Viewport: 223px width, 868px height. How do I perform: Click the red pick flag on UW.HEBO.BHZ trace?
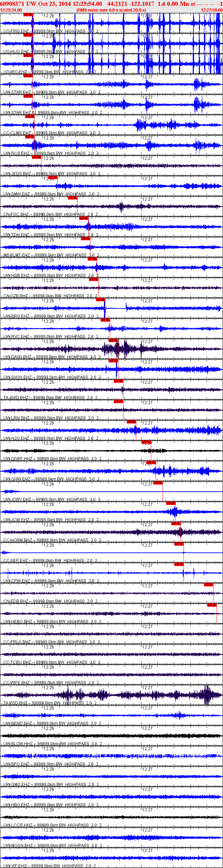click(212, 605)
